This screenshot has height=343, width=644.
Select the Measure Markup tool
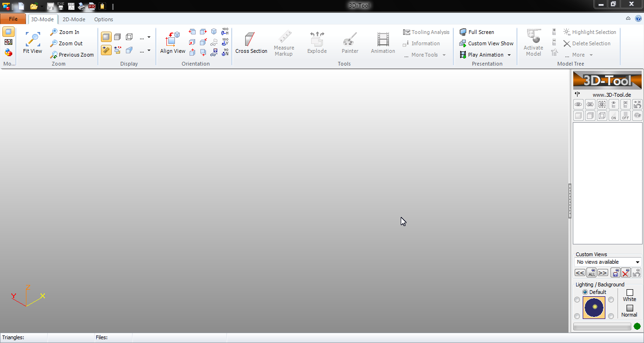click(284, 43)
